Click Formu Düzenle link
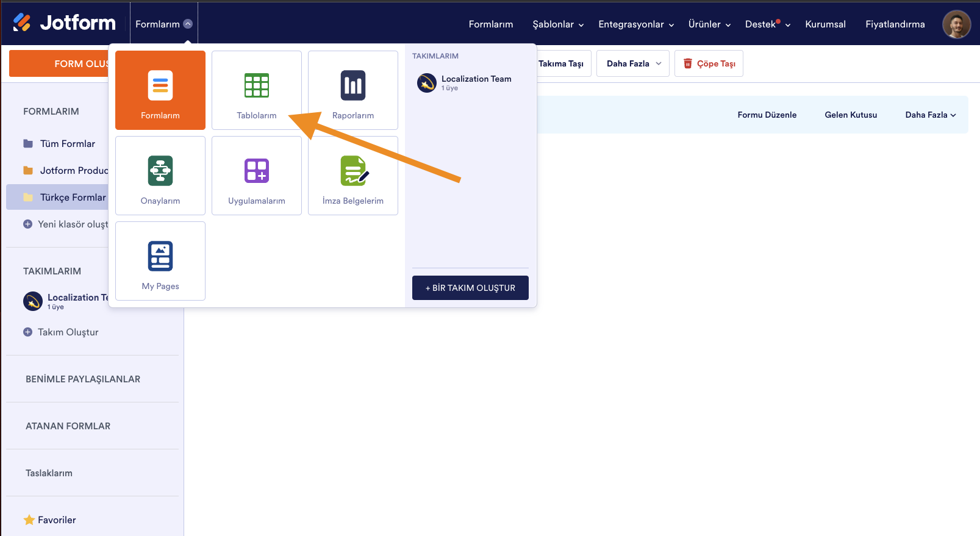This screenshot has height=536, width=980. (767, 115)
